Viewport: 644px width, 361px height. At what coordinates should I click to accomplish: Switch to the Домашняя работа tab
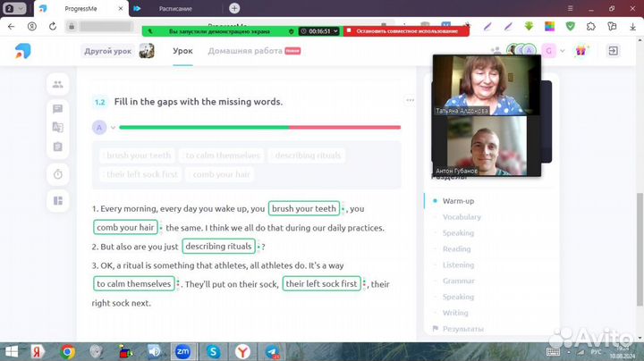tap(245, 51)
